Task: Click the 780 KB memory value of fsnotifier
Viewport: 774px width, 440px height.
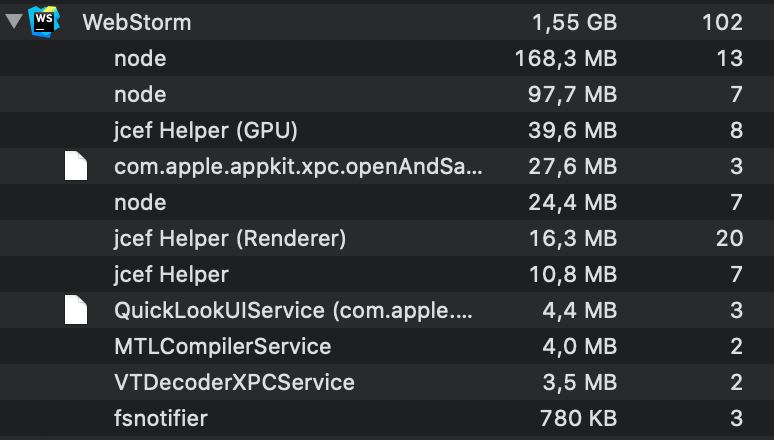Action: (x=579, y=418)
